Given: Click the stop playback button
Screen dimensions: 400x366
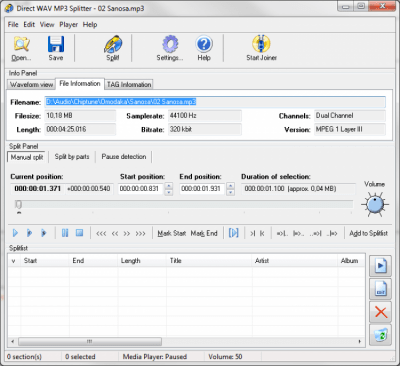Looking at the screenshot, I should (x=79, y=233).
